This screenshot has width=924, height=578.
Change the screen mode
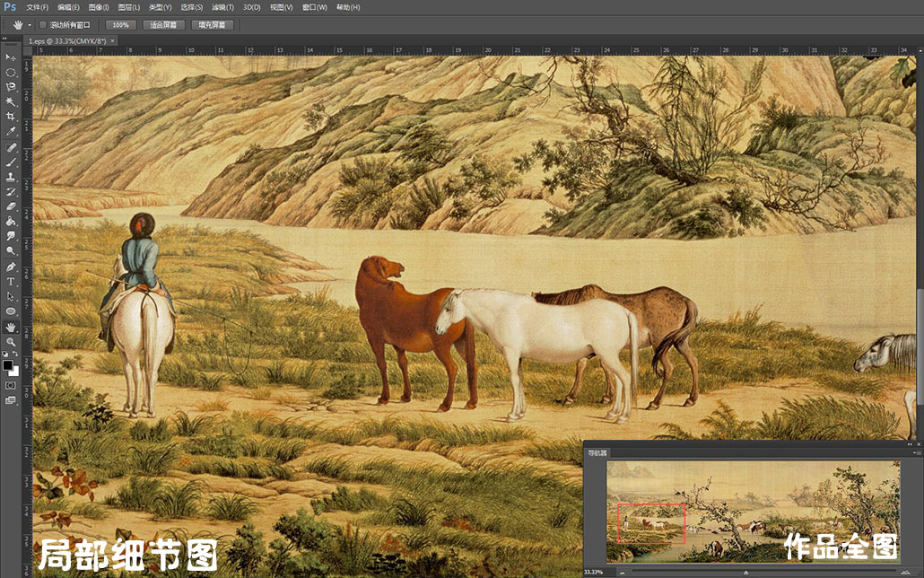pos(11,400)
